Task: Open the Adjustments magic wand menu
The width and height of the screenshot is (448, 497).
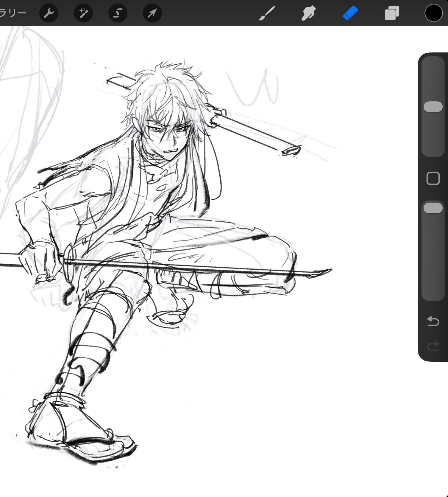Action: (x=83, y=13)
